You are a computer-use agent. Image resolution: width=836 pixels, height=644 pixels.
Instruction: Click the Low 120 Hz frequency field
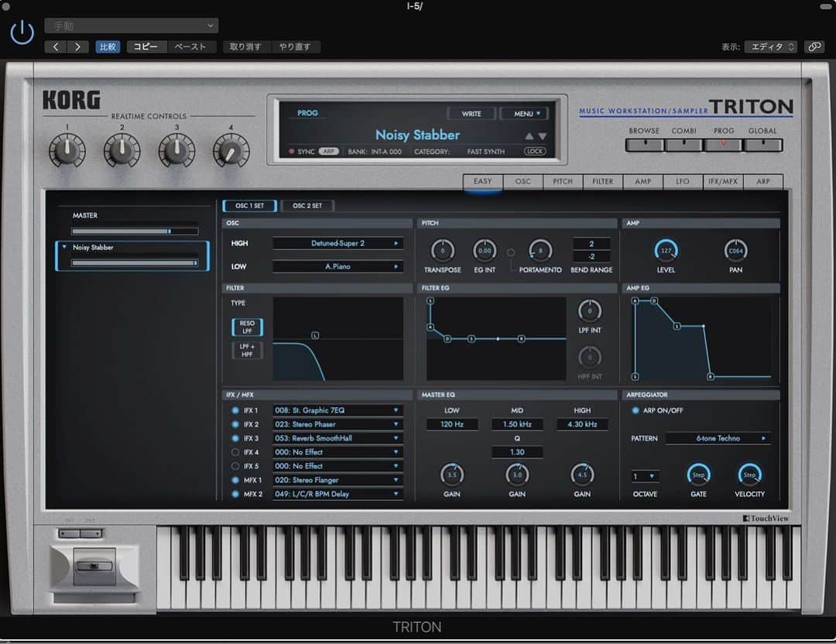pyautogui.click(x=452, y=424)
